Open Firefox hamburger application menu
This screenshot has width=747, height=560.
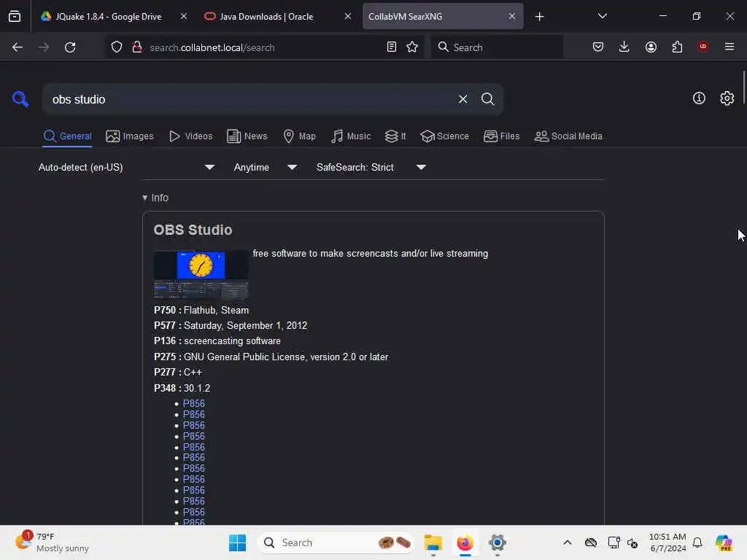click(x=729, y=47)
